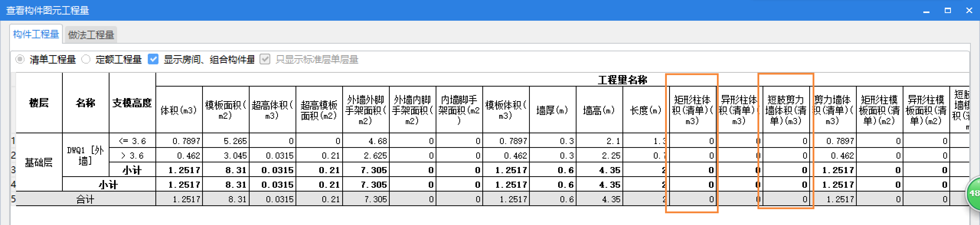The image size is (980, 225).
Task: Select 外墙外脚手架面积 value 2.625
Action: point(366,155)
